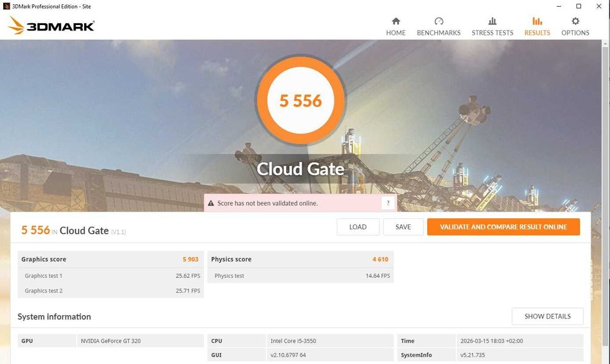Click the Intel Core i5-3550 value
This screenshot has width=610, height=364.
tap(293, 341)
